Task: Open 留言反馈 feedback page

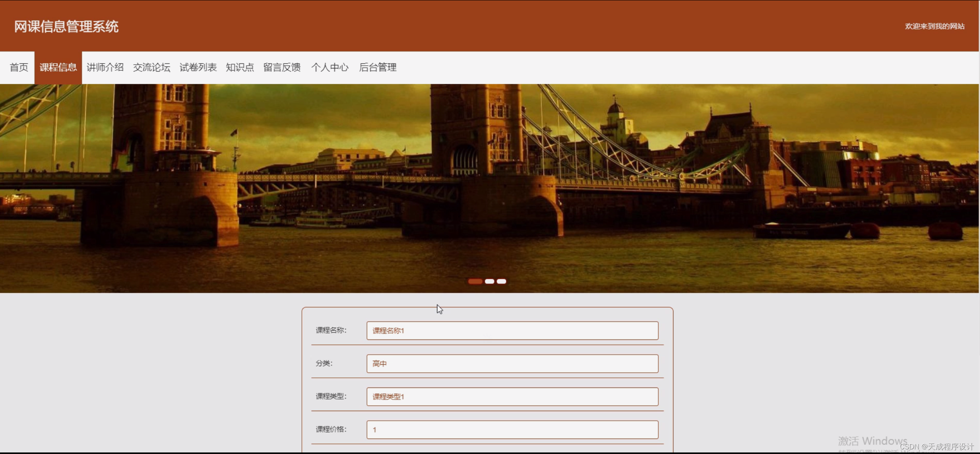Action: (282, 67)
